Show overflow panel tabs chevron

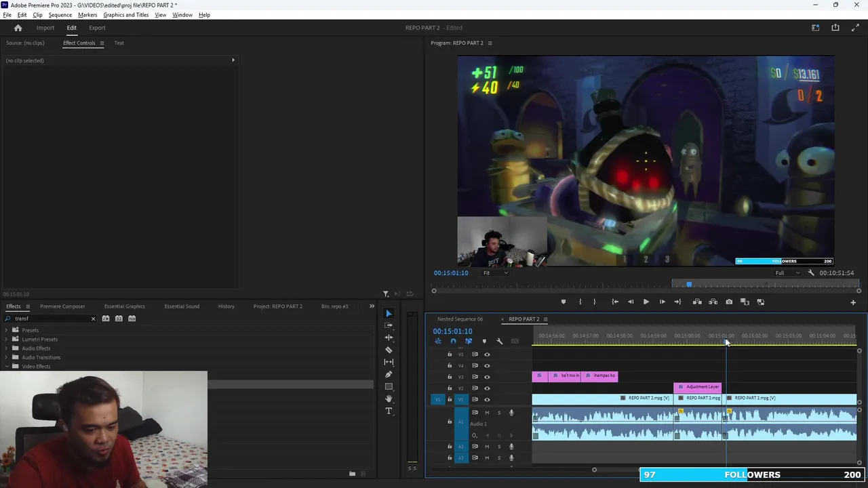(372, 306)
